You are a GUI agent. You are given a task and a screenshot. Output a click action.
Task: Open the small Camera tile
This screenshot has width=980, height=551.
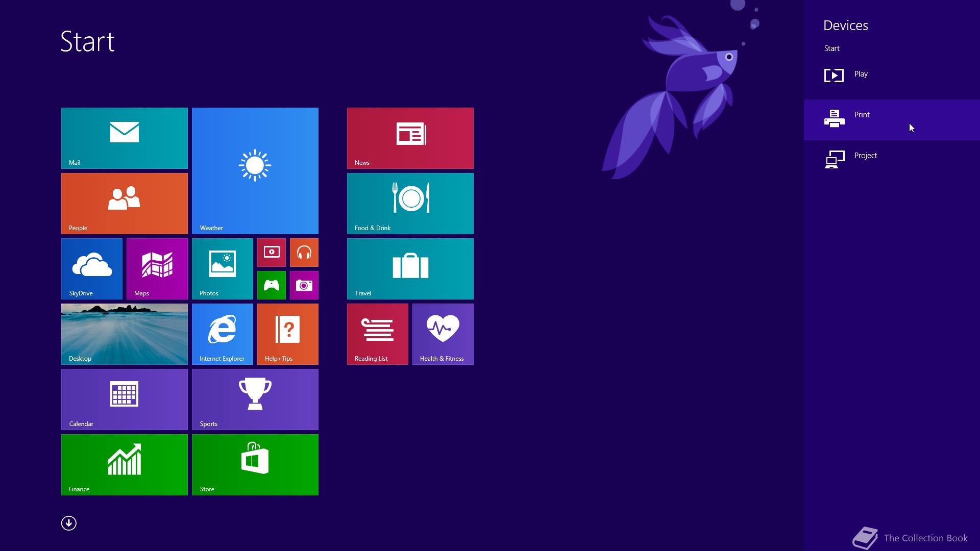304,285
